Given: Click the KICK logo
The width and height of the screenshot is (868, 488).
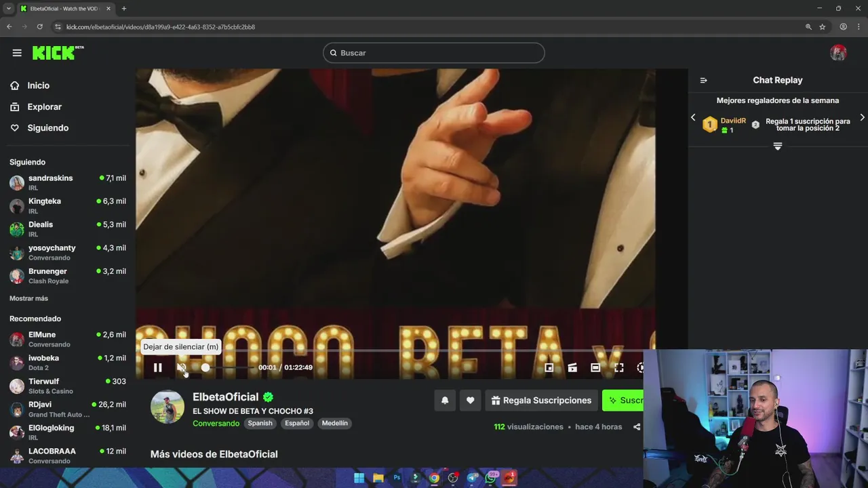Looking at the screenshot, I should pos(57,53).
